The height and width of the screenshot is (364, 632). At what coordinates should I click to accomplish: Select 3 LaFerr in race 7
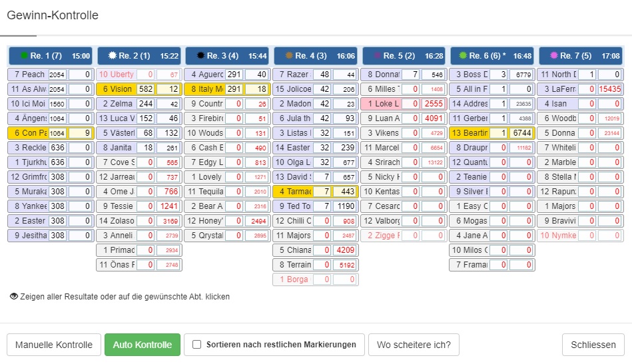[x=581, y=89]
